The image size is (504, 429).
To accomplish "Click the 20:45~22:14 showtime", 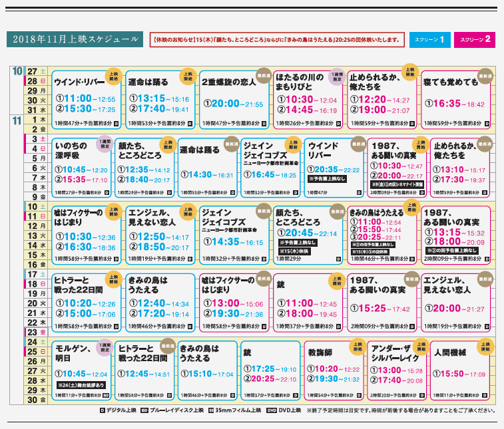I will [307, 233].
